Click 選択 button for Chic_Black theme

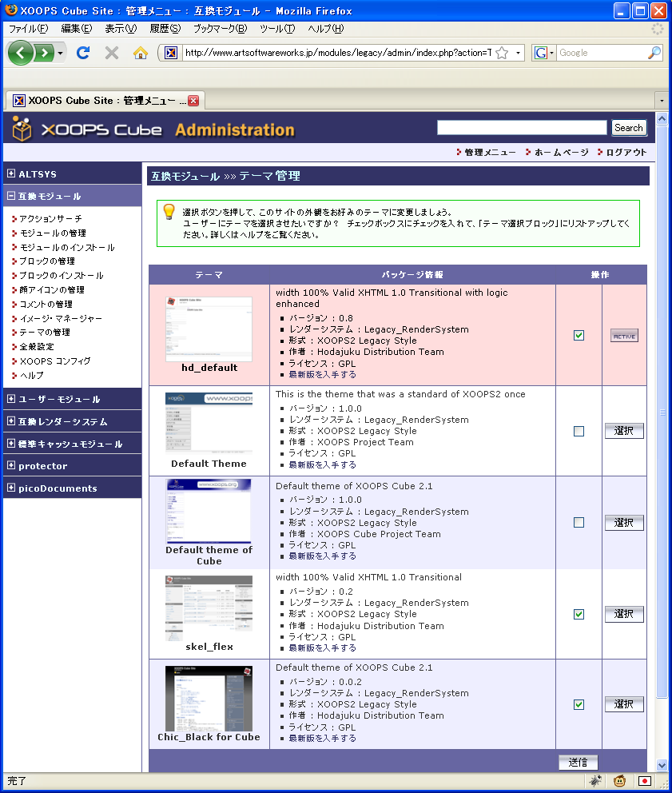pyautogui.click(x=623, y=704)
